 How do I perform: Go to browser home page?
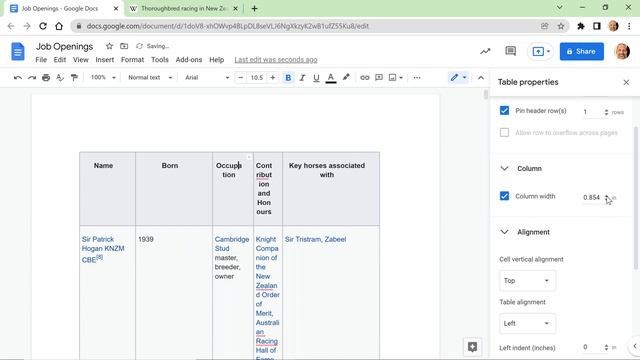click(59, 26)
